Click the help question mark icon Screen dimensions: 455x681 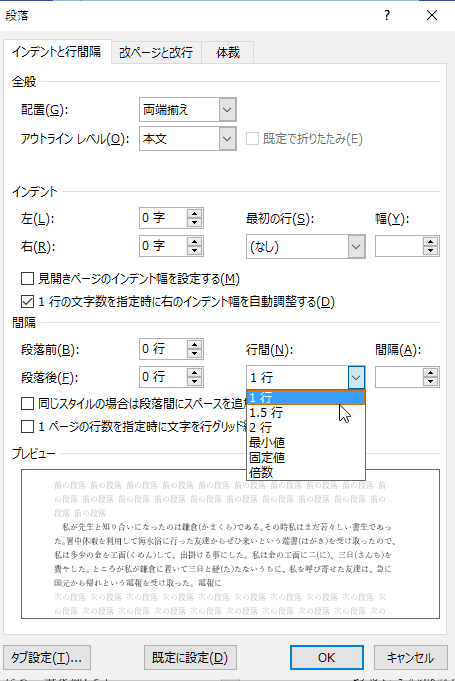pos(387,16)
